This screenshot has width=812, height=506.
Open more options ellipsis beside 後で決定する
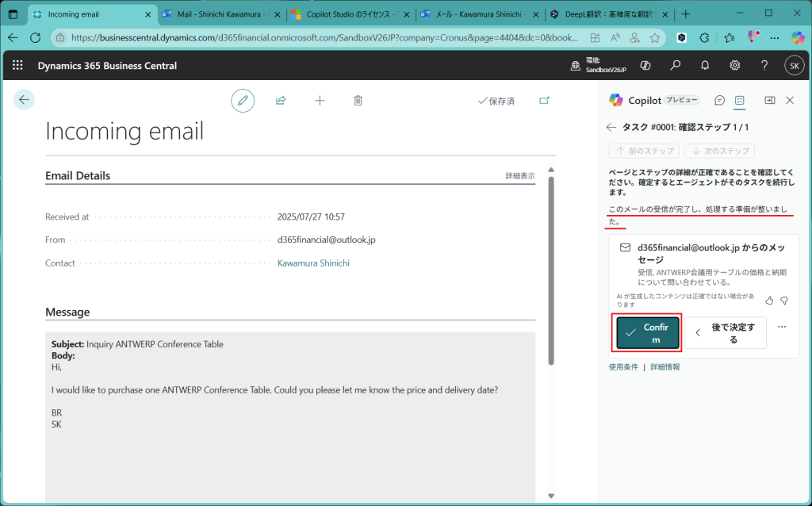click(x=782, y=327)
